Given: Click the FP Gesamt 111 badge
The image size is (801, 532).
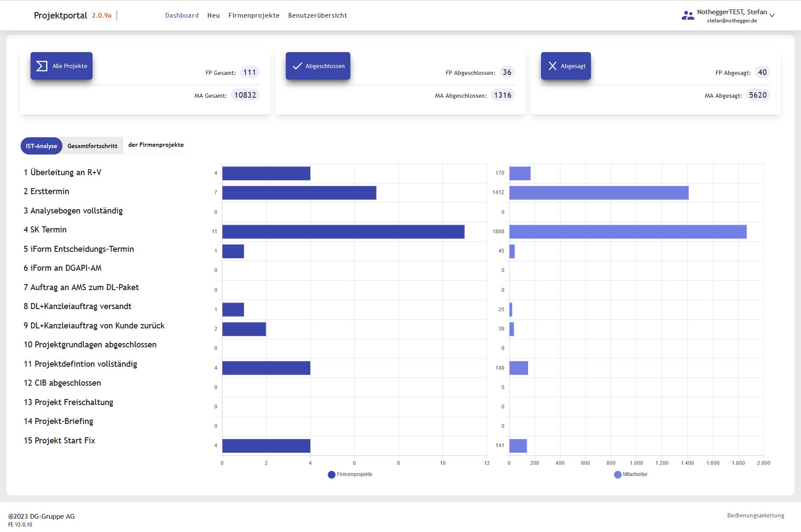Looking at the screenshot, I should click(x=249, y=72).
